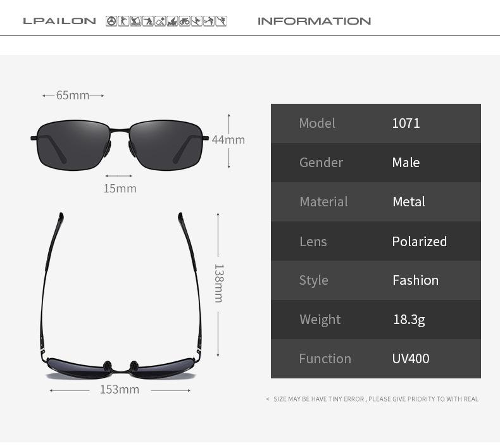Click the shooting figure icon
The height and width of the screenshot is (448, 500).
click(148, 21)
